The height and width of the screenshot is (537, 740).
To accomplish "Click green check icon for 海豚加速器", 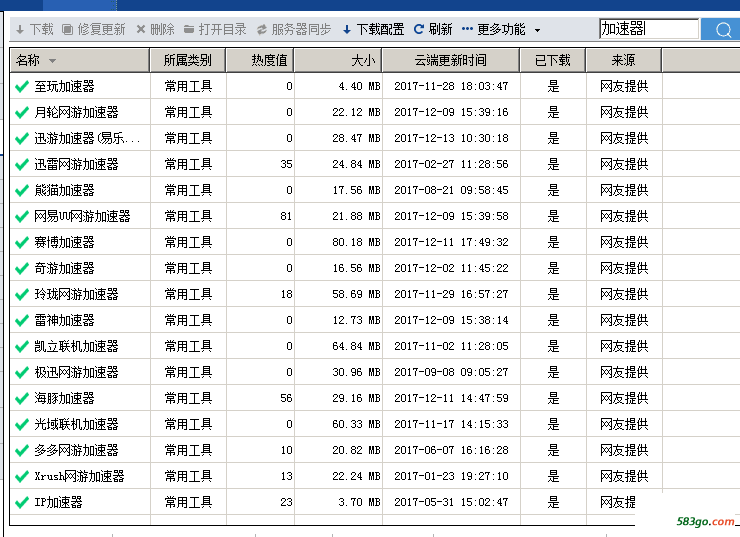I will [x=22, y=399].
